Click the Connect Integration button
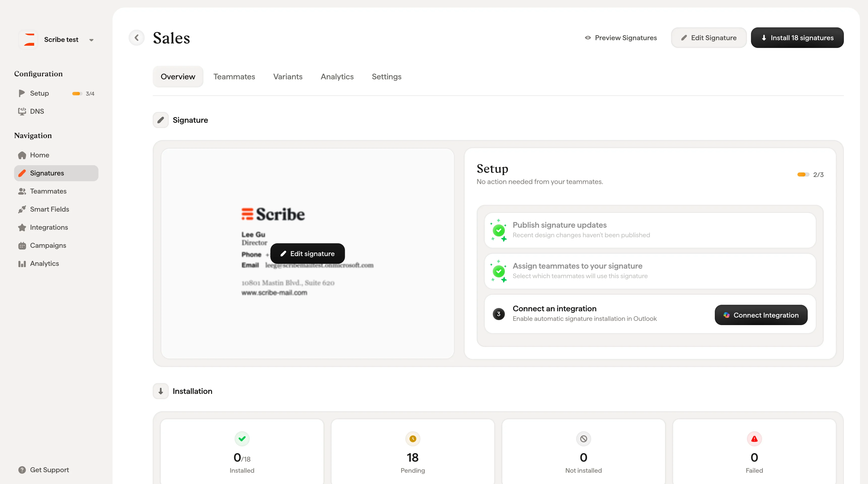Screen dimensions: 868x484 [761, 315]
